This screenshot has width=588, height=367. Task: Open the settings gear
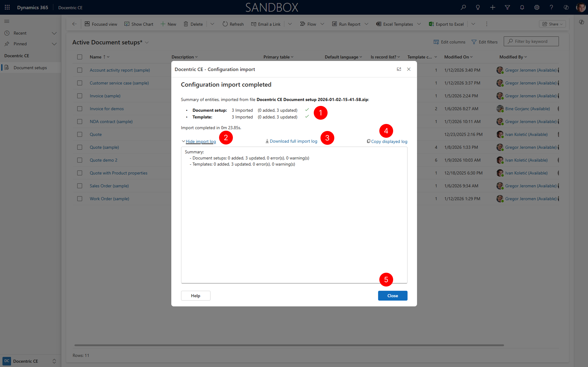tap(537, 7)
